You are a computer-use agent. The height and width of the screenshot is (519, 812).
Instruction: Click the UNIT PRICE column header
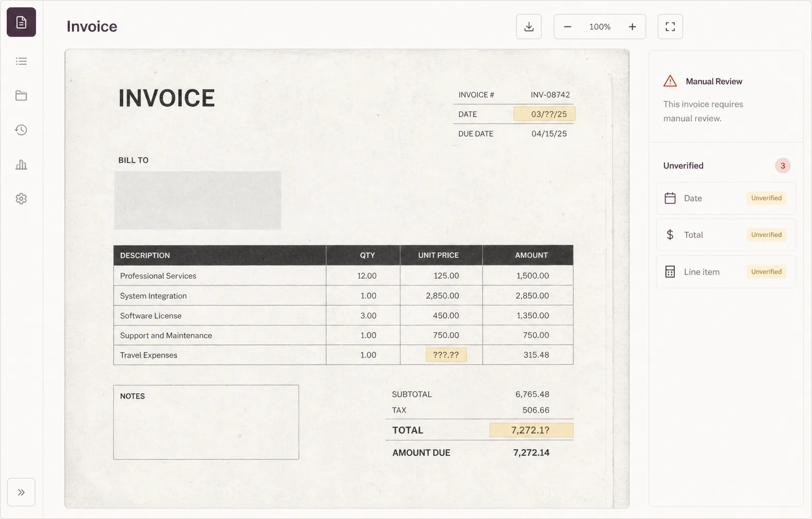(x=439, y=255)
